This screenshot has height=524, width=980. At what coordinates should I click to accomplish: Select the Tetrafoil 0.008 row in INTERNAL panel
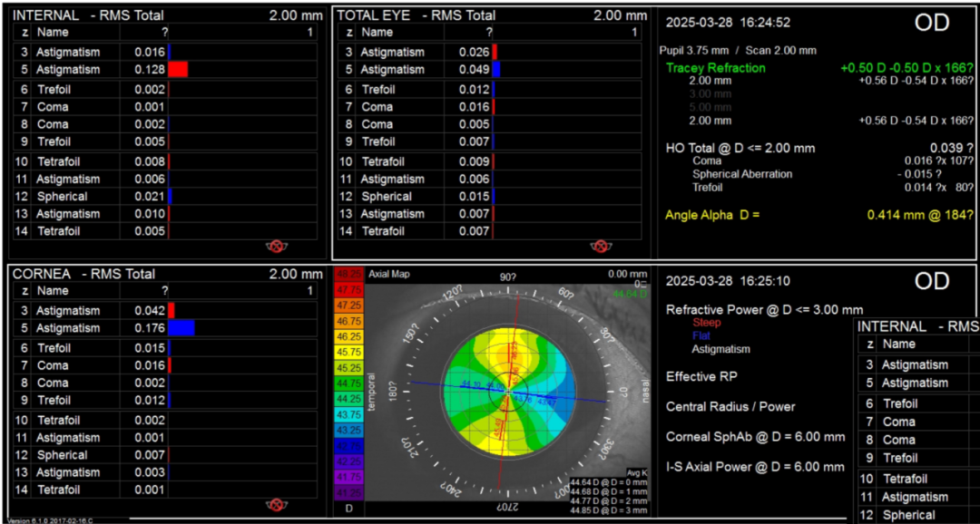(x=168, y=161)
